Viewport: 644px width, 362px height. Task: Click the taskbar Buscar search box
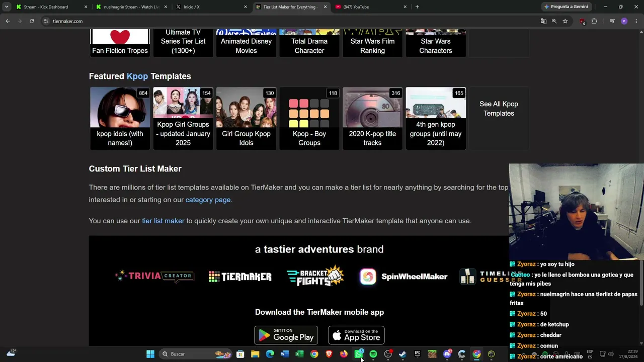click(195, 354)
